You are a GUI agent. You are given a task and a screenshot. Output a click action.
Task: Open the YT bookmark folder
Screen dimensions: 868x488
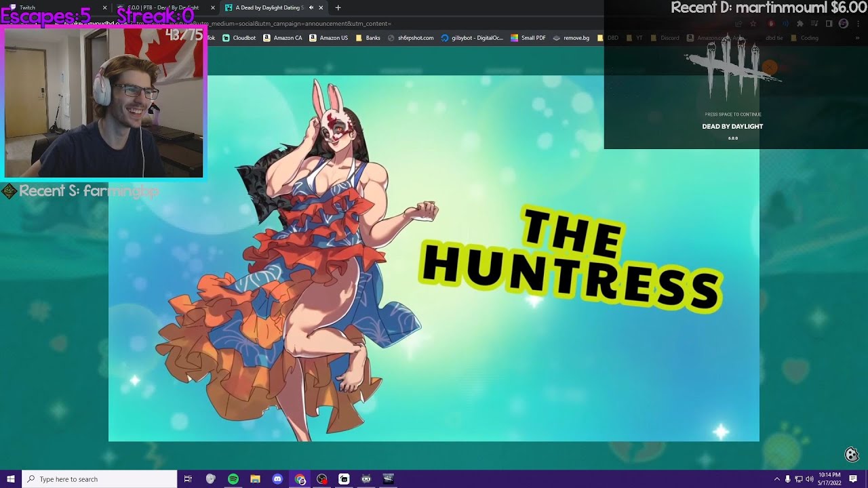pos(635,38)
